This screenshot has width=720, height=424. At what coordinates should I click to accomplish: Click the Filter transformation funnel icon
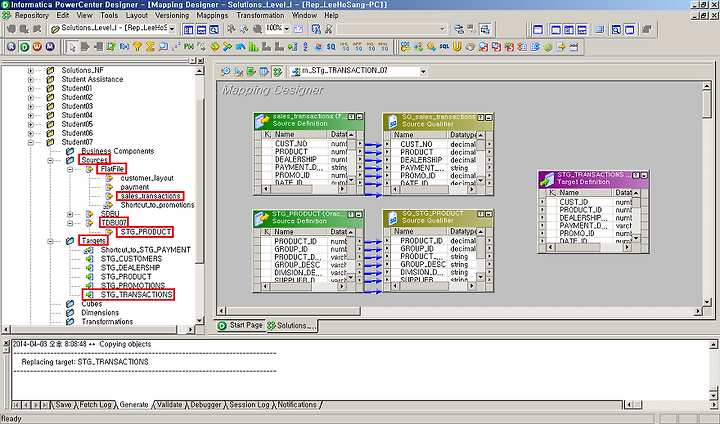point(137,46)
